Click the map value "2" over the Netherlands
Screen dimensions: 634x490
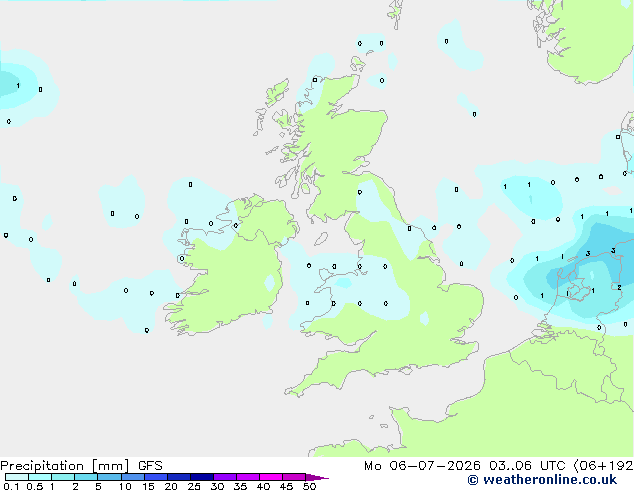[x=619, y=287]
